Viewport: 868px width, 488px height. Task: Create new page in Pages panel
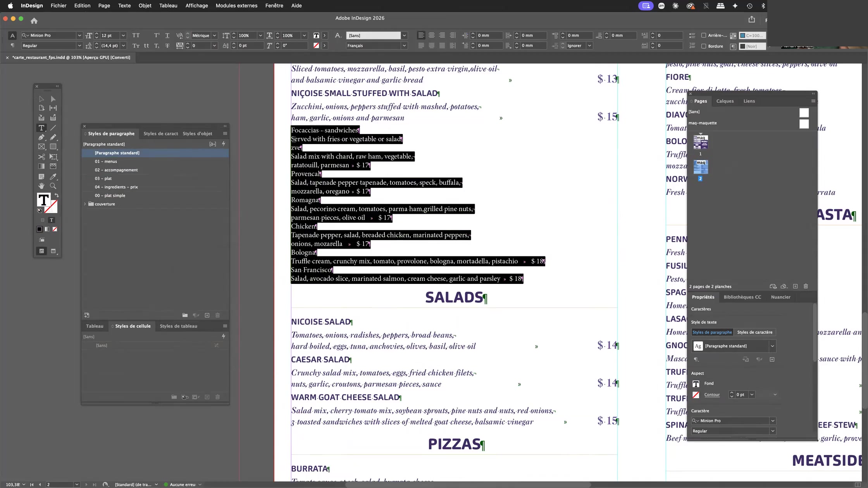tap(795, 286)
